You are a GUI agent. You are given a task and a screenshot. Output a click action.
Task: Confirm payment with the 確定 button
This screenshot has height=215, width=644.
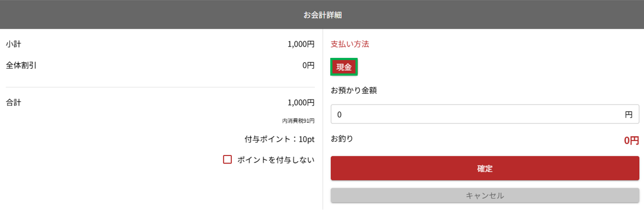[x=485, y=168]
